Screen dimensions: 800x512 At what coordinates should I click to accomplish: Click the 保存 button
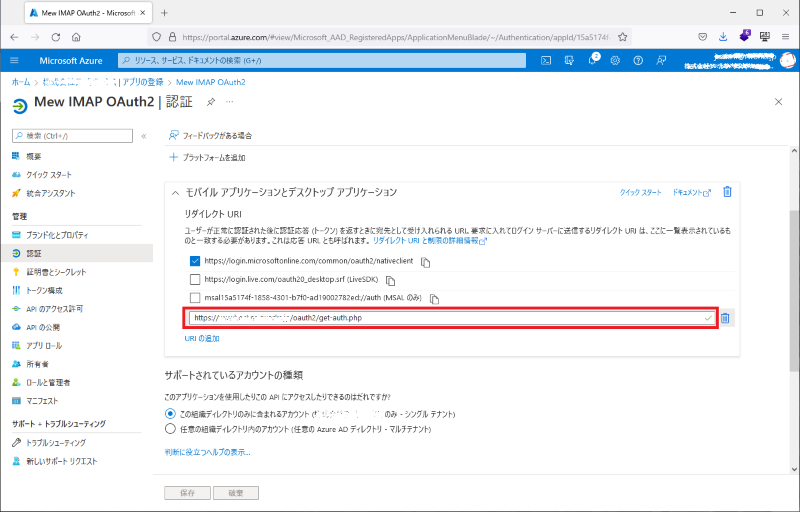point(187,493)
